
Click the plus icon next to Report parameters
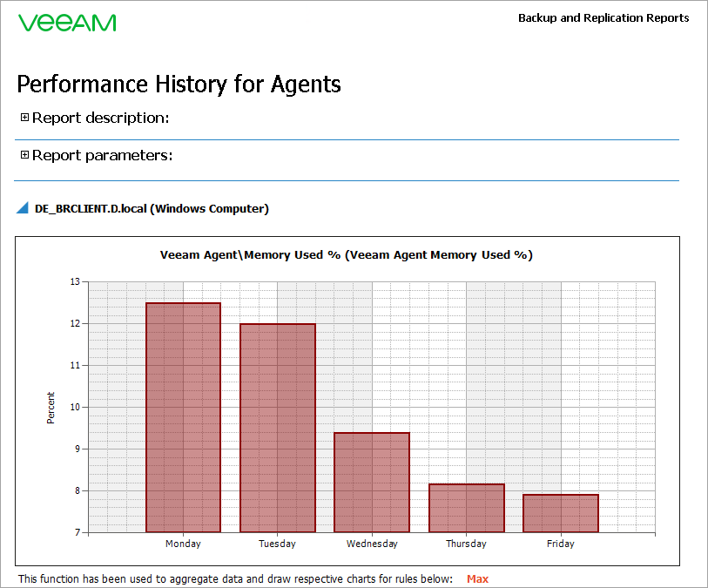pyautogui.click(x=25, y=155)
